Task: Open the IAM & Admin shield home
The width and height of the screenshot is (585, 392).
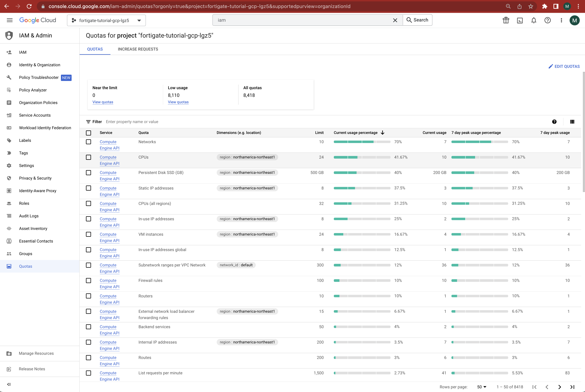Action: (x=9, y=35)
